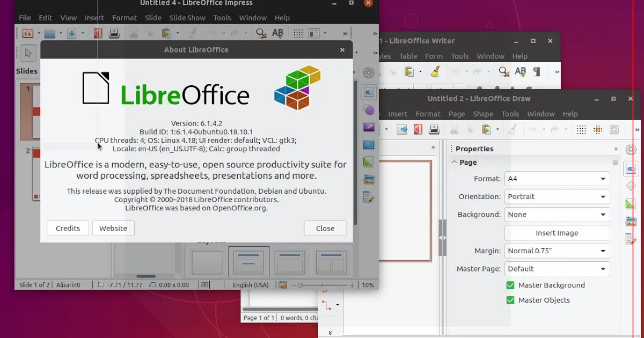Click the Impress Paste clipboard icon
This screenshot has height=338, width=644.
(166, 33)
